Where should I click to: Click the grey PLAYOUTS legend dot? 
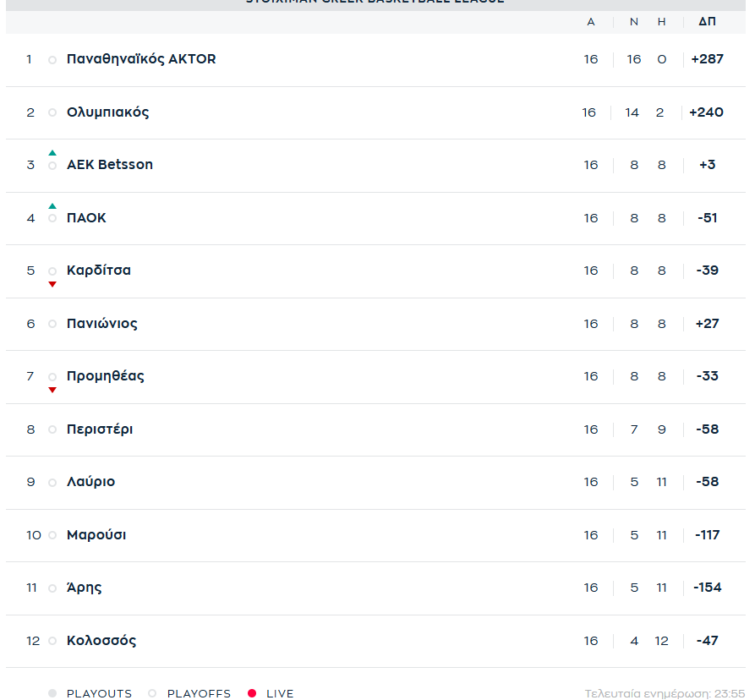(52, 693)
